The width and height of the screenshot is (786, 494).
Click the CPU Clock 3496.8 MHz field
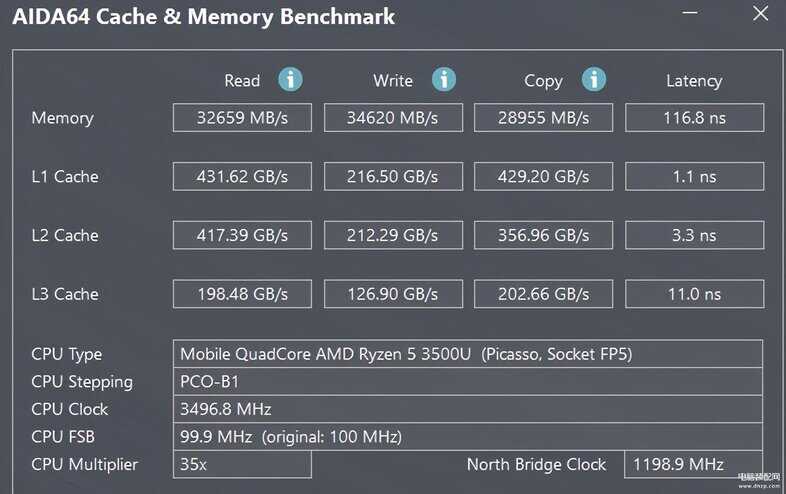pyautogui.click(x=468, y=409)
